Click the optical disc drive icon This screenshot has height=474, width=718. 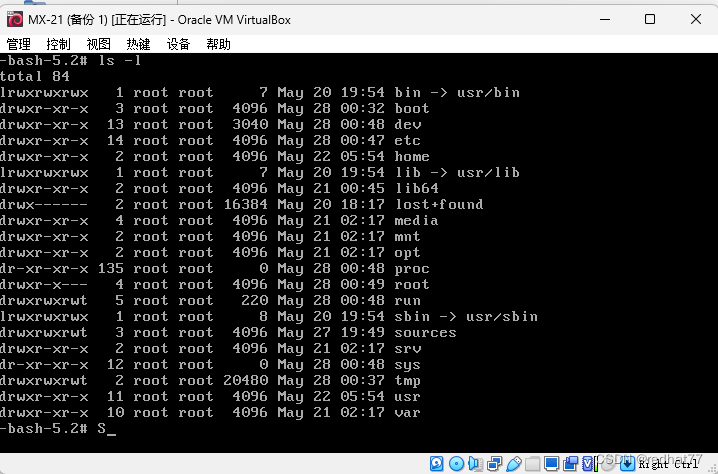pyautogui.click(x=457, y=463)
